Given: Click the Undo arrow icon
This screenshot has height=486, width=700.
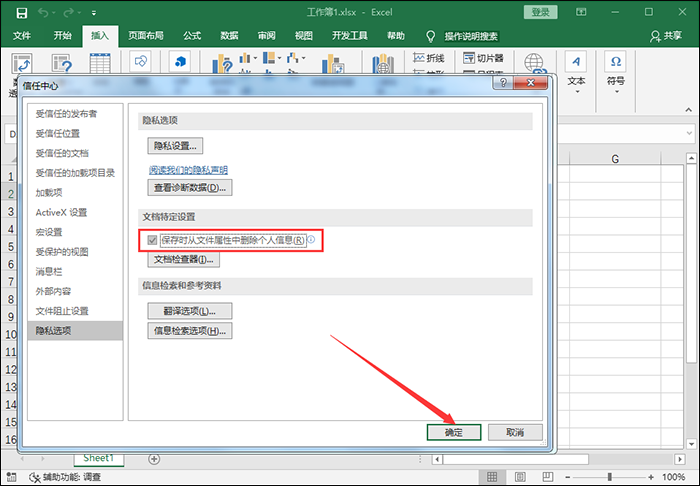Looking at the screenshot, I should click(x=43, y=13).
